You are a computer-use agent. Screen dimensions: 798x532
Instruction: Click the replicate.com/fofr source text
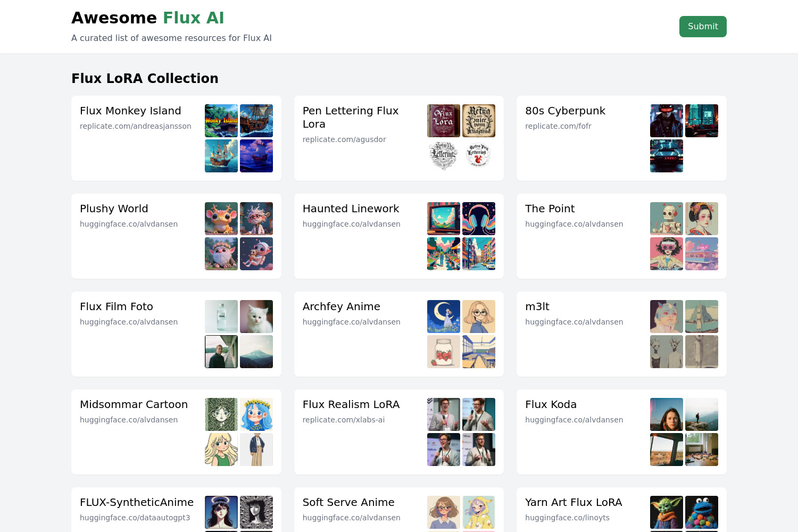click(558, 126)
